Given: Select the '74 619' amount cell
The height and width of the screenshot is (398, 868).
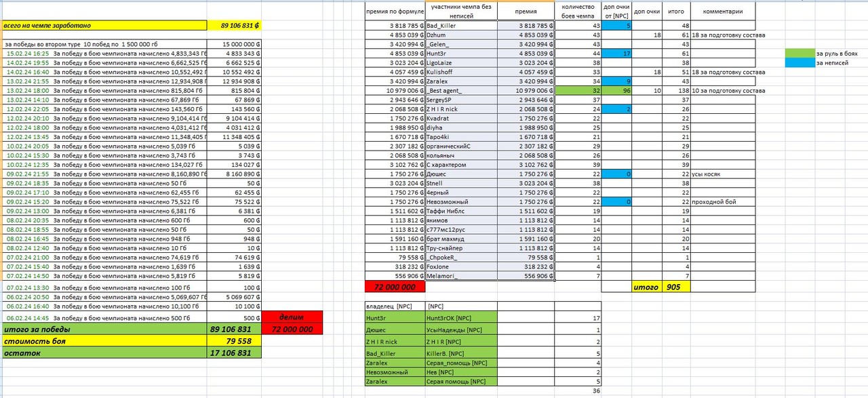Looking at the screenshot, I should pos(234,258).
